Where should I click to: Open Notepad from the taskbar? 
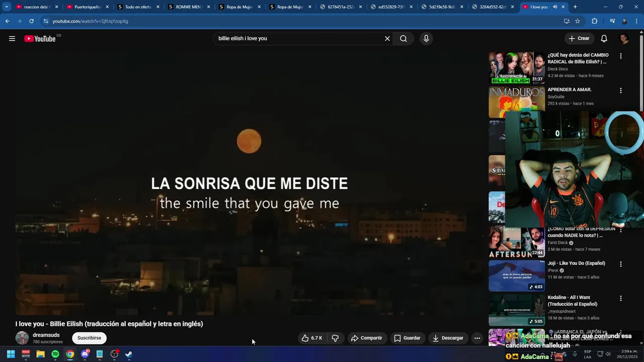(x=100, y=354)
